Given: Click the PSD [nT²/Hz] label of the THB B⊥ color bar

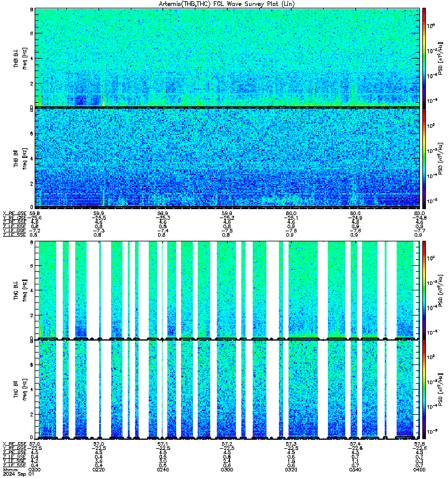Looking at the screenshot, I should coord(440,58).
